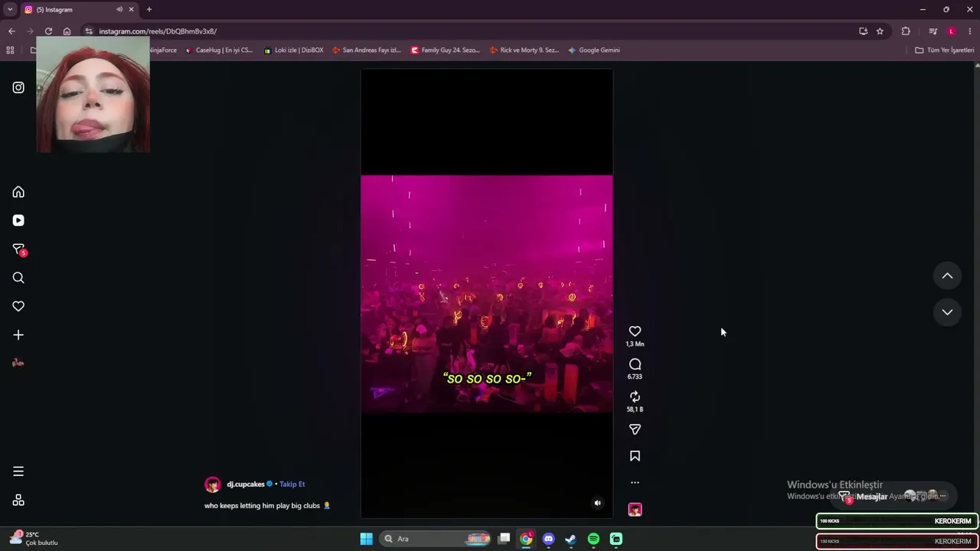Open direct messages in the sidebar
The image size is (980, 551).
[x=18, y=249]
